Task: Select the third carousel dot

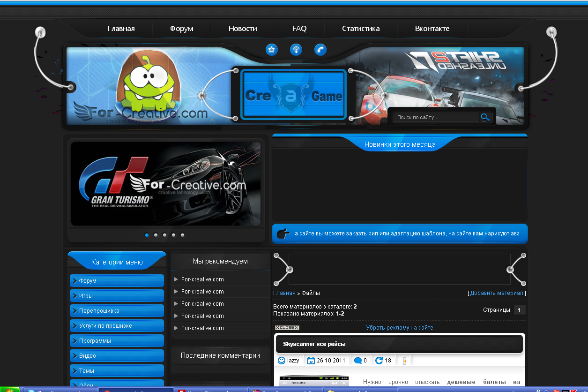Action: point(165,235)
